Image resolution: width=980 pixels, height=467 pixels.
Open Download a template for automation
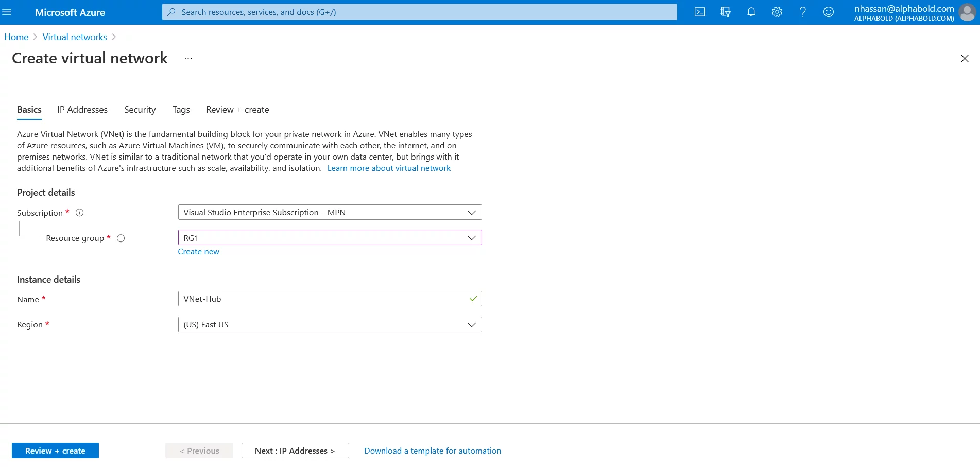pos(433,451)
